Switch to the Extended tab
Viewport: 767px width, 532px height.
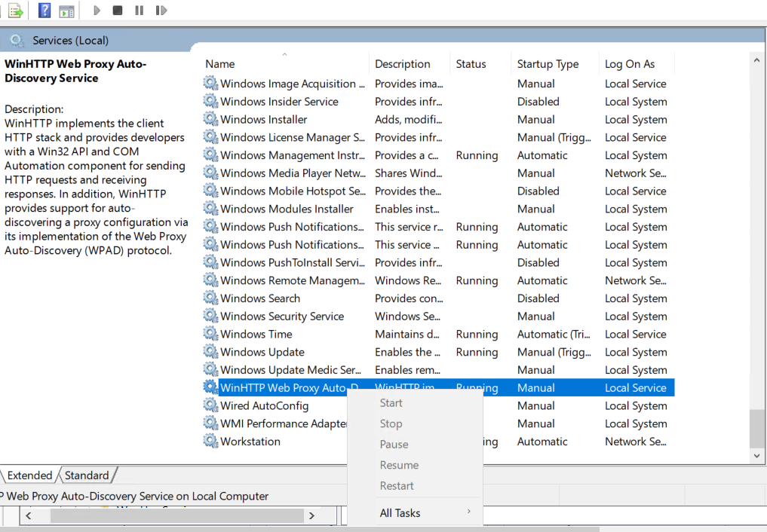point(30,475)
